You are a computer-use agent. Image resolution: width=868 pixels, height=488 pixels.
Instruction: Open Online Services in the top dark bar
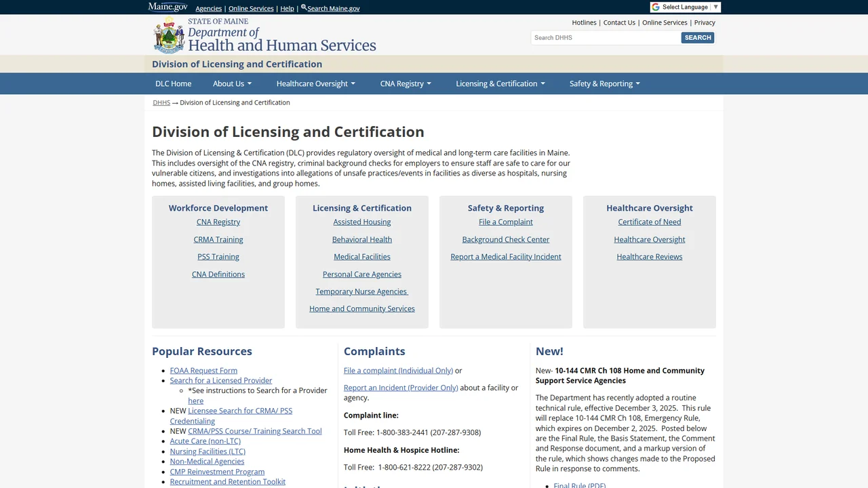point(251,8)
